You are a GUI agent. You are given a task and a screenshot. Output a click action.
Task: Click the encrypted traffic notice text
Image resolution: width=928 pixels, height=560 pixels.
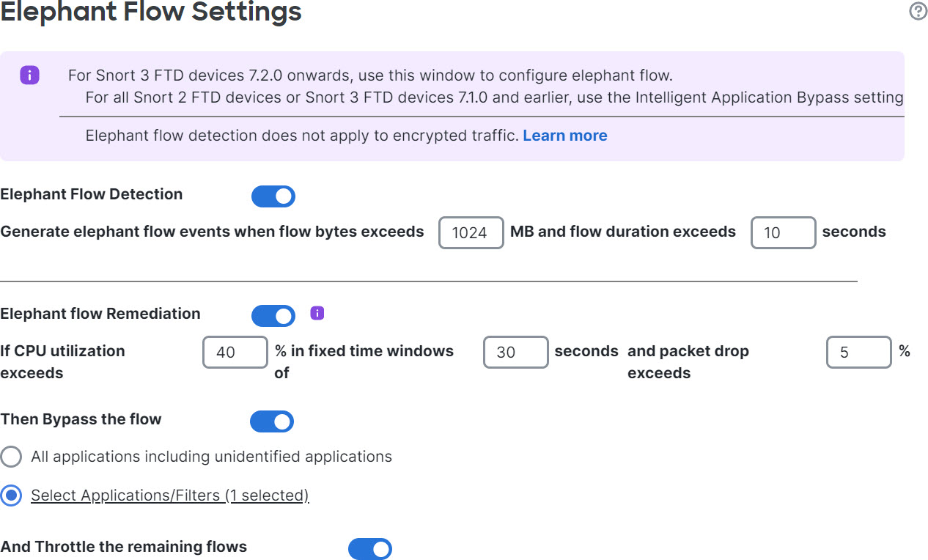(302, 136)
